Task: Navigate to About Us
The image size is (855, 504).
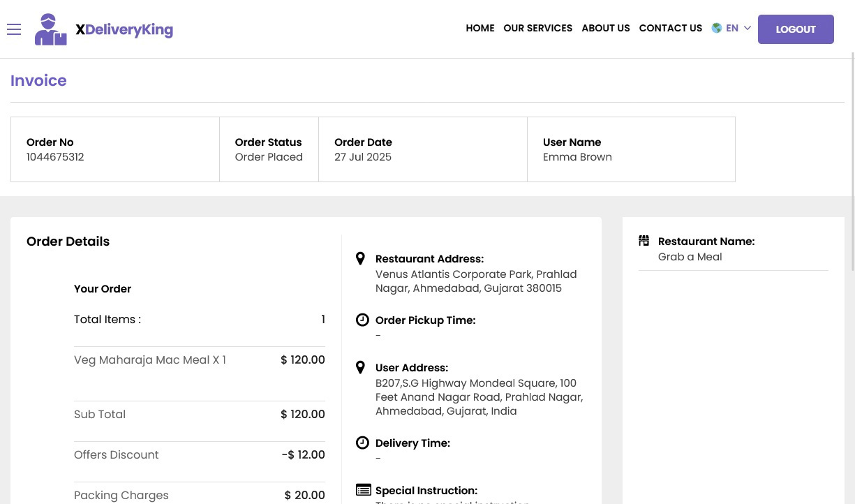Action: pos(605,29)
